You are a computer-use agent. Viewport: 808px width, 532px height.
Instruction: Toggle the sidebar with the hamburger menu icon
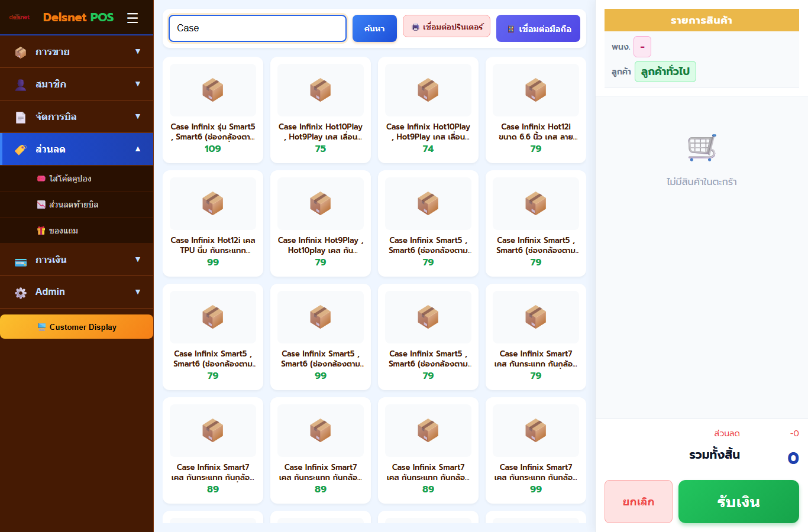(x=132, y=18)
